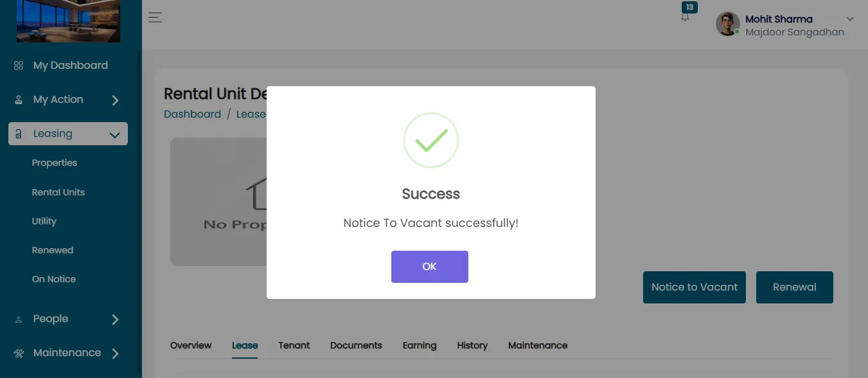The width and height of the screenshot is (868, 378).
Task: Switch to the Documents tab
Action: 356,345
